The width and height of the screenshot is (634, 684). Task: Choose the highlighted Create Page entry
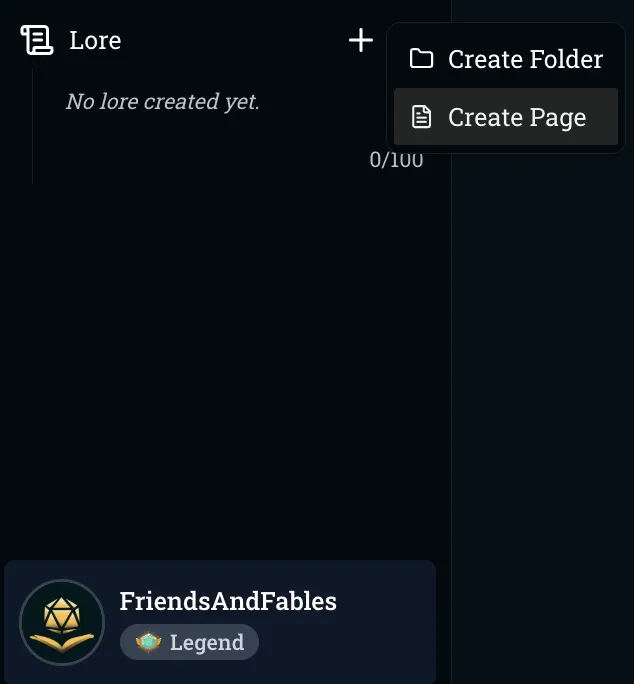point(506,116)
